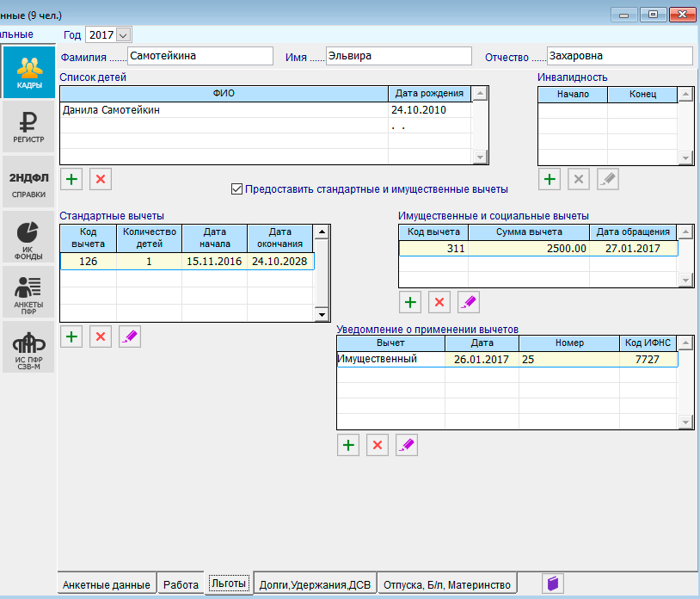Click the Начало column header in Инвалидность
This screenshot has height=599, width=700.
pos(574,95)
